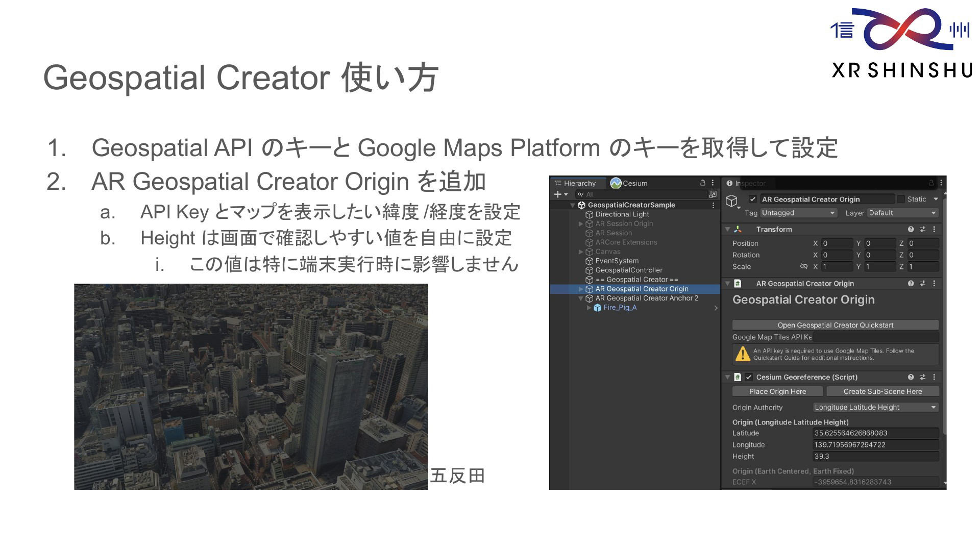Open three-dot menu of AR Geospatial Creator Origin component

(x=934, y=284)
